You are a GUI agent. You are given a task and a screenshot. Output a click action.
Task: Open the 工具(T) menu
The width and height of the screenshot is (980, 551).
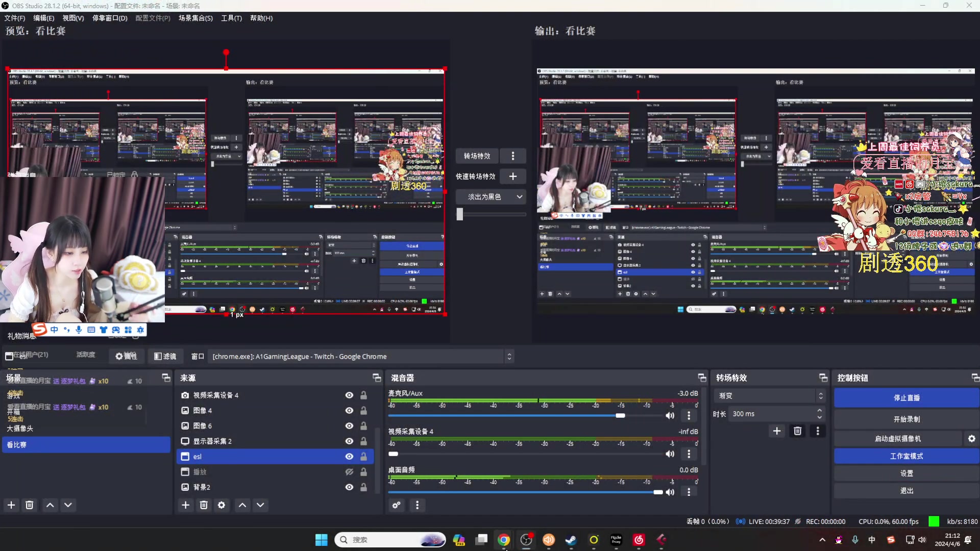(231, 18)
